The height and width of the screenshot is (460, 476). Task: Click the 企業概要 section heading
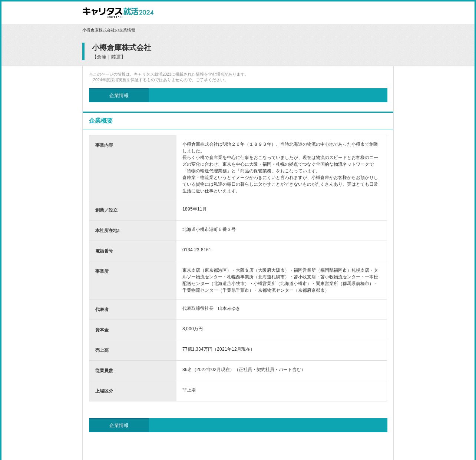[101, 121]
